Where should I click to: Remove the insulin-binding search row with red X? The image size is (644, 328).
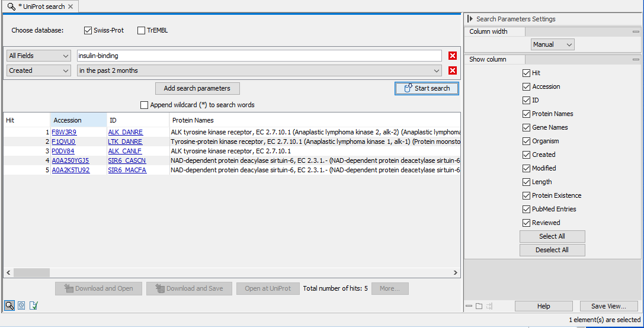(453, 56)
